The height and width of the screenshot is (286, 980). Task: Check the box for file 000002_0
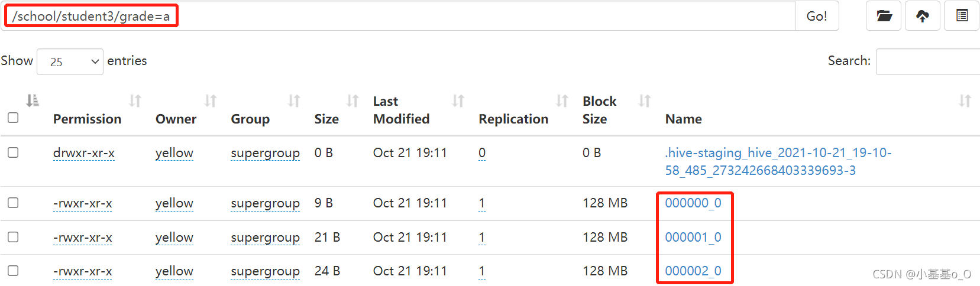pyautogui.click(x=13, y=271)
